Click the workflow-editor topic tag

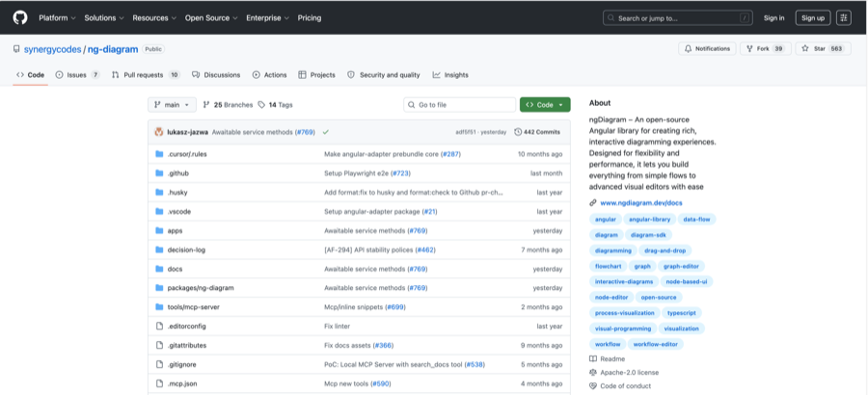[x=656, y=344]
